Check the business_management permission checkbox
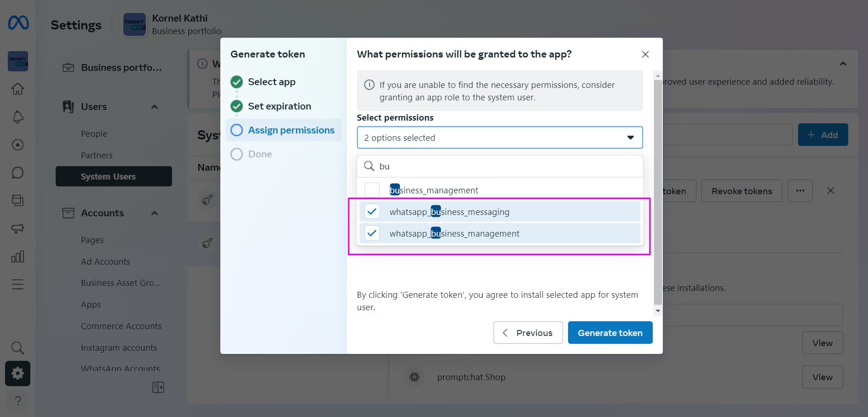The image size is (868, 417). click(x=372, y=190)
